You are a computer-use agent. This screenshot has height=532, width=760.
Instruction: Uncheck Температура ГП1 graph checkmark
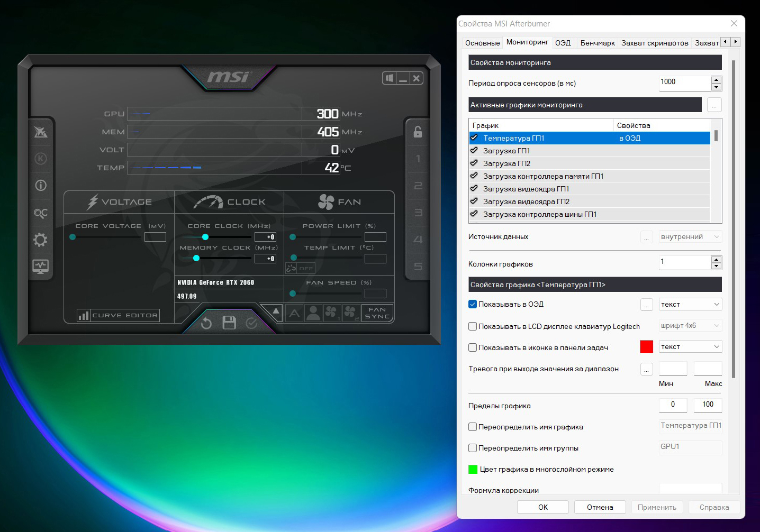tap(474, 137)
